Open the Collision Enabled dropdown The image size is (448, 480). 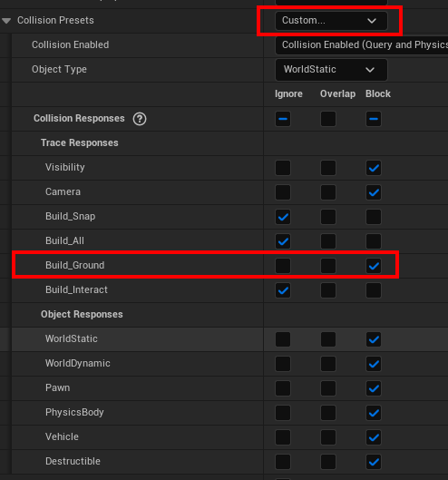click(x=362, y=44)
